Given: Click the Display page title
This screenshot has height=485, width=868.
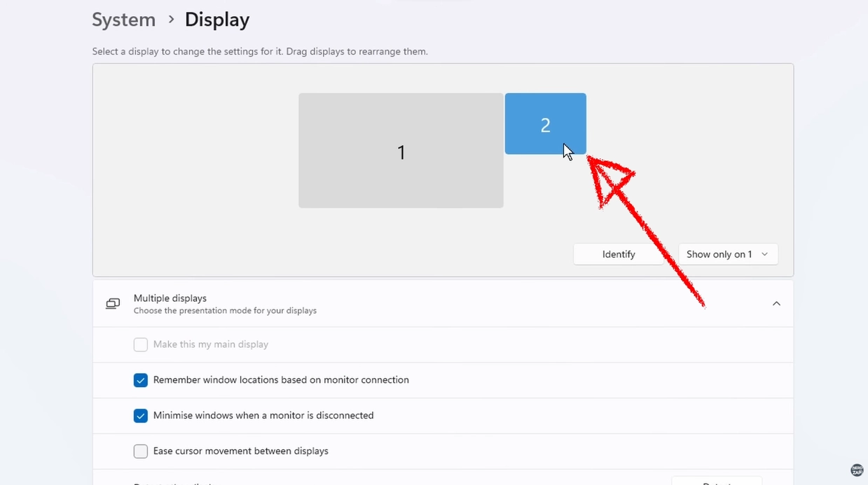Looking at the screenshot, I should tap(217, 20).
